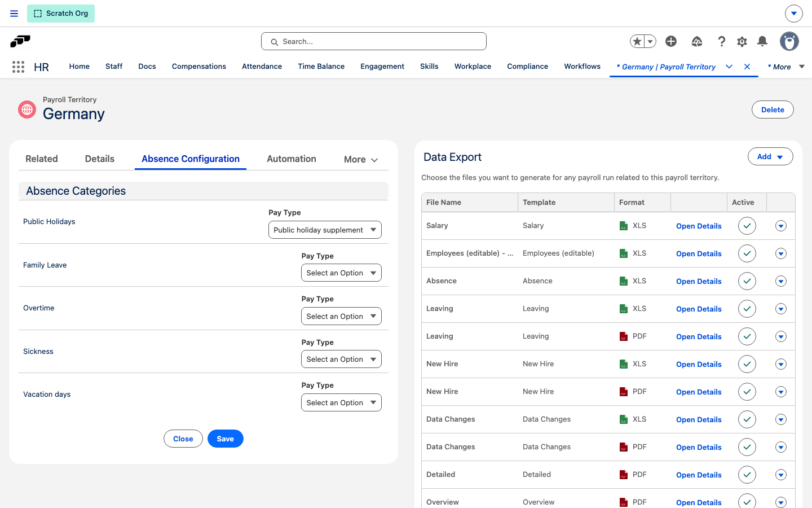Click the XLS icon in Absence row

click(x=624, y=281)
